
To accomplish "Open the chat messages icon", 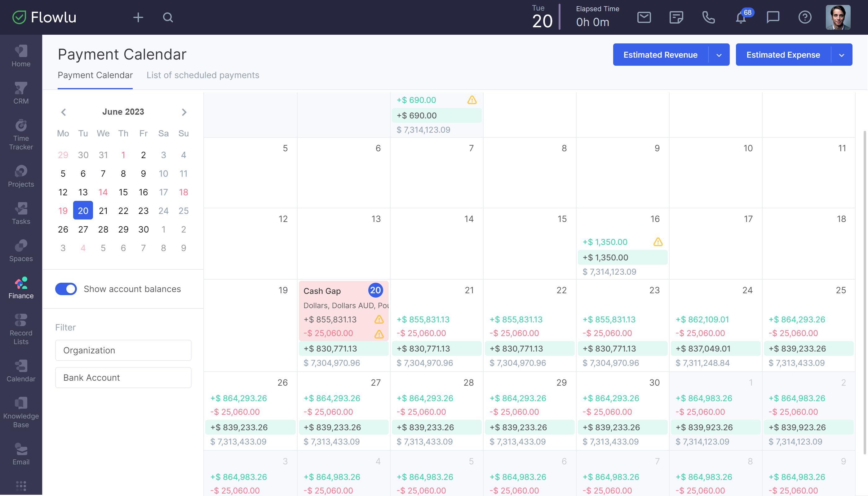I will click(x=773, y=17).
